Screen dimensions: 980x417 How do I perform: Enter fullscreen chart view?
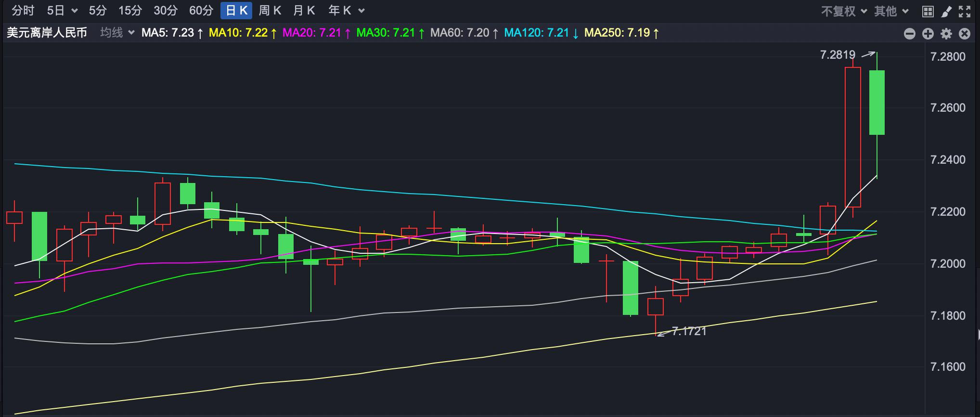(x=965, y=11)
